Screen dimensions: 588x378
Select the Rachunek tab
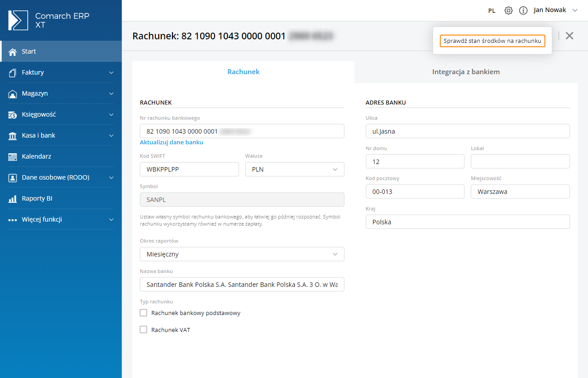[243, 72]
